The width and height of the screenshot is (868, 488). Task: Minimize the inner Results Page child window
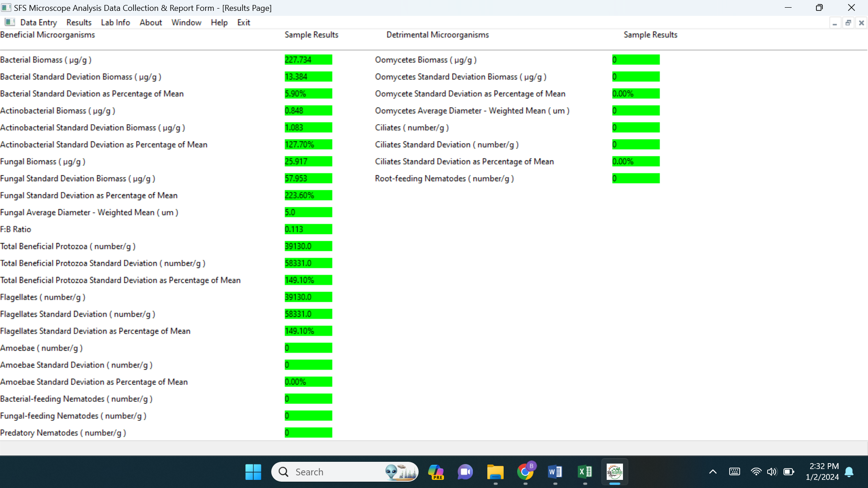835,23
